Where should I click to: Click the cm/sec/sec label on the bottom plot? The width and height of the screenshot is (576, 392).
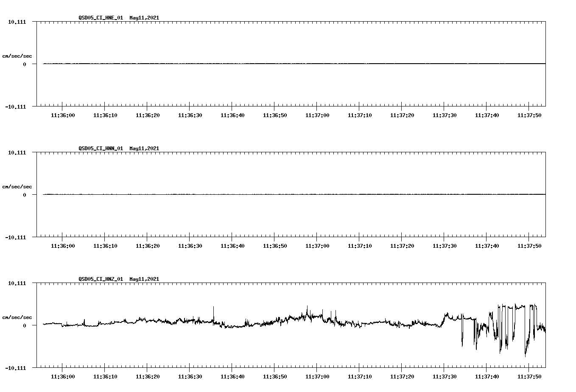pyautogui.click(x=17, y=317)
